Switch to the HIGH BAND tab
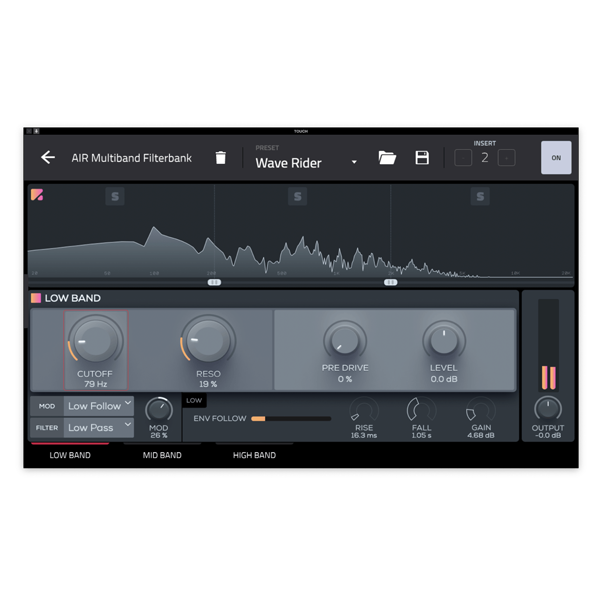The width and height of the screenshot is (600, 600). coord(254,455)
